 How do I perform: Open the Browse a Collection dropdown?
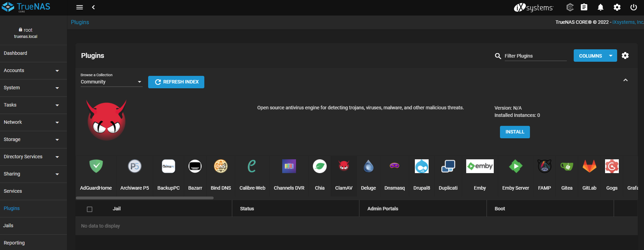tap(111, 82)
